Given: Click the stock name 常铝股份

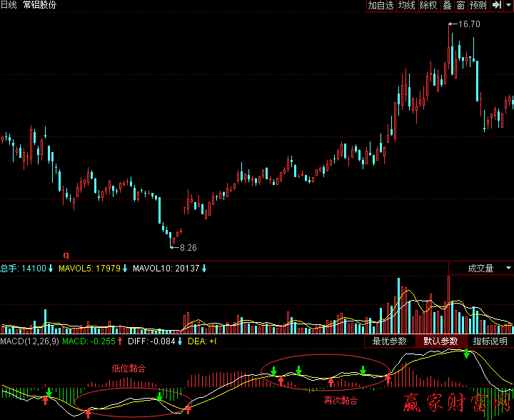Looking at the screenshot, I should coord(39,5).
